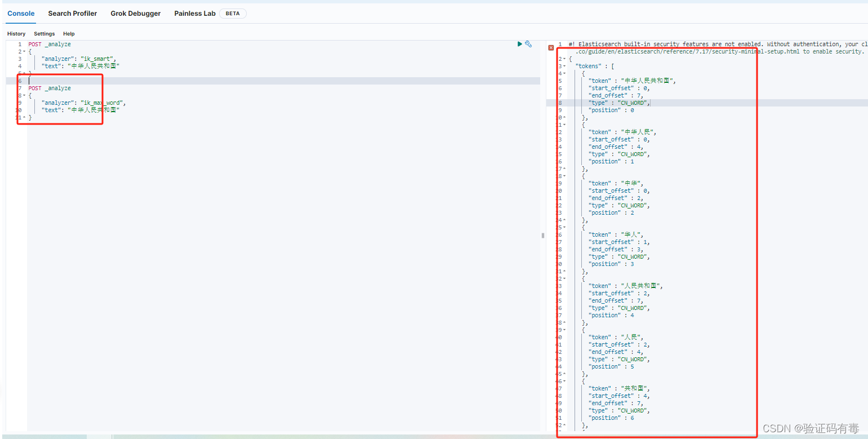The width and height of the screenshot is (868, 439).
Task: Click the "token" : "中华" line
Action: [x=616, y=183]
